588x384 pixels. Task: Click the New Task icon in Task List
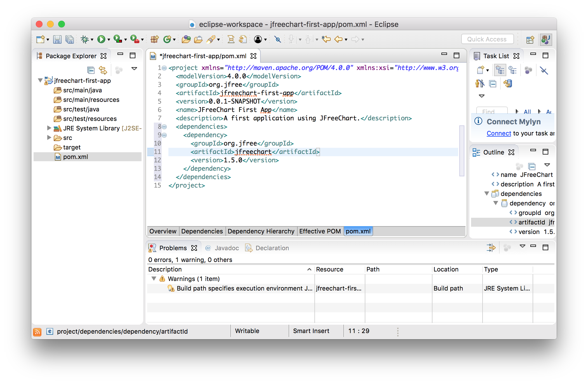click(481, 70)
